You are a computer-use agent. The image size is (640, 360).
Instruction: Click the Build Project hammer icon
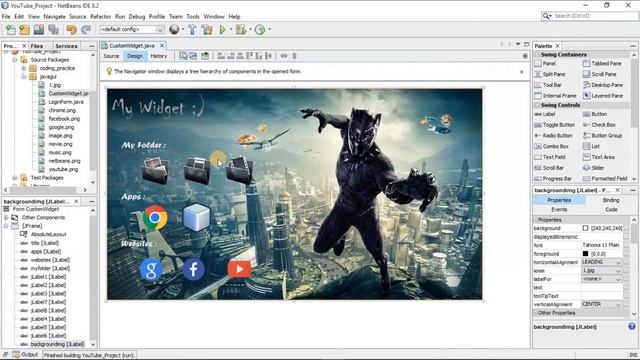[192, 29]
